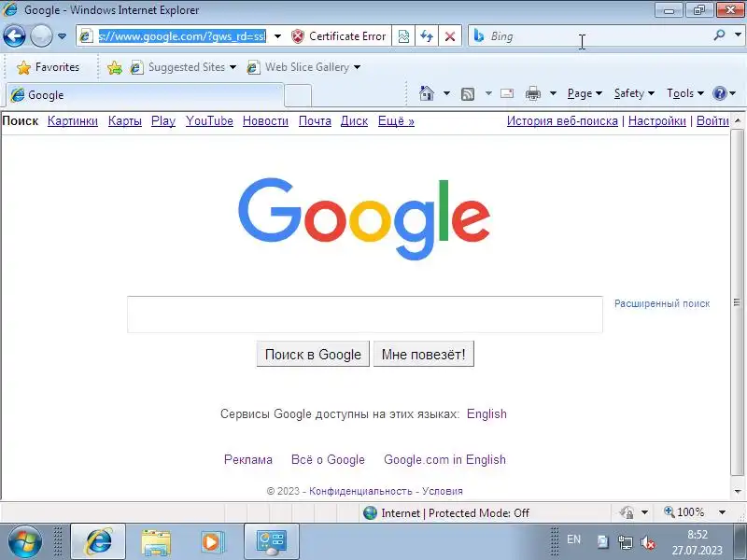Click the scrollbar down arrow

pos(738,492)
